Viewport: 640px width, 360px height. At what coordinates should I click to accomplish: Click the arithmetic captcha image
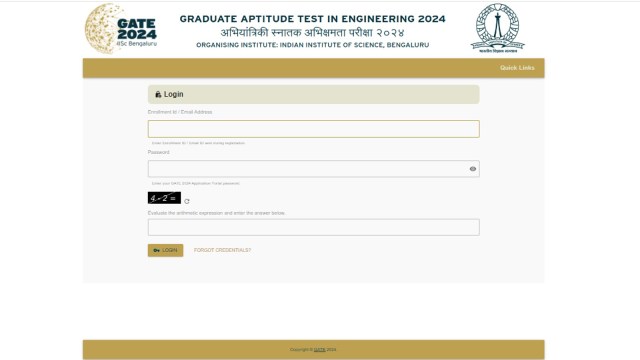(x=164, y=198)
